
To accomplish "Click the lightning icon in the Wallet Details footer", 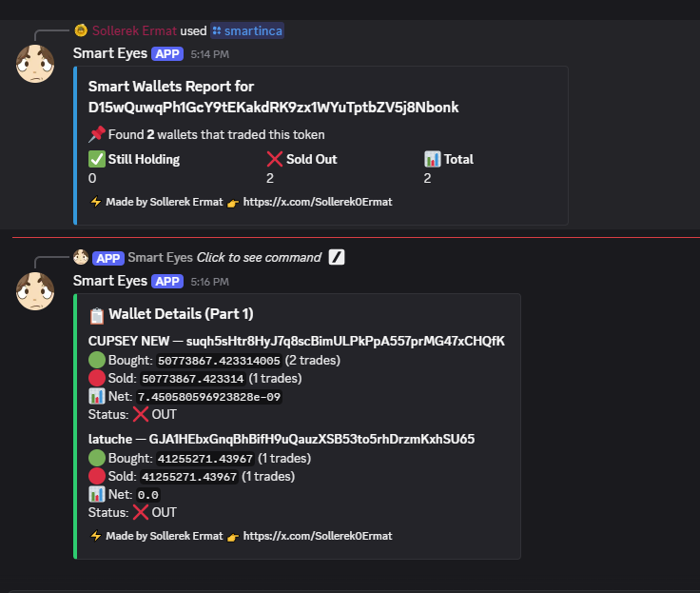I will click(x=95, y=536).
